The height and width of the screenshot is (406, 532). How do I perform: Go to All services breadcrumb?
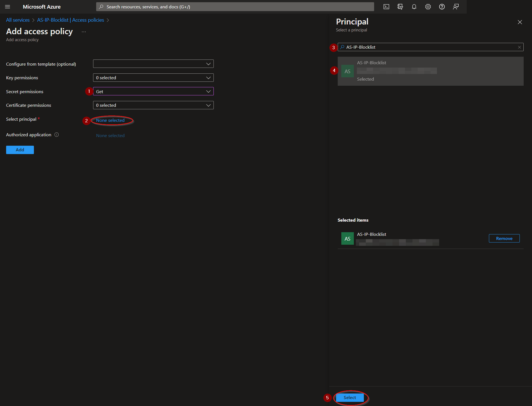(x=18, y=20)
